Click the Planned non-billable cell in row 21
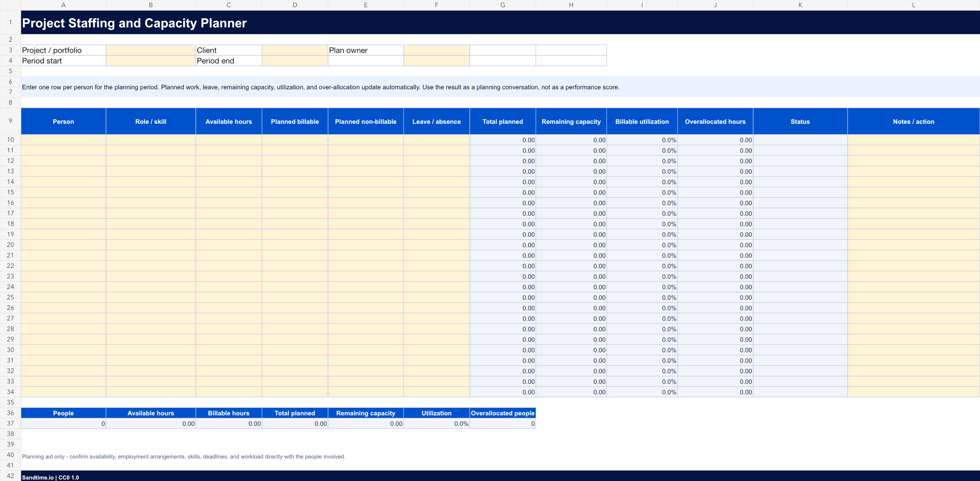 (366, 256)
